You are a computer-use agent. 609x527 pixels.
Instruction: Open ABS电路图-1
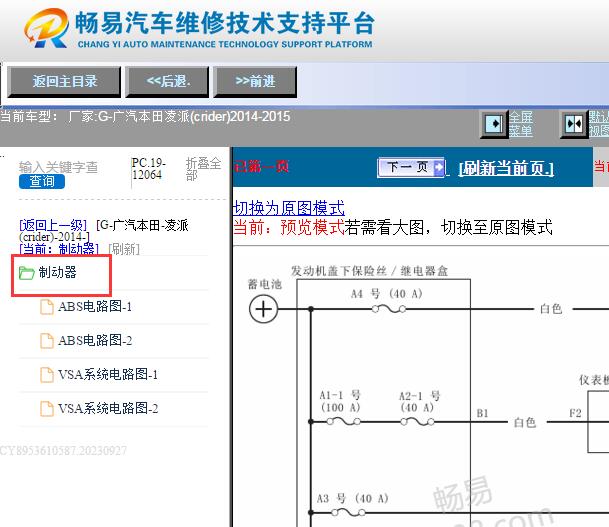click(x=95, y=307)
